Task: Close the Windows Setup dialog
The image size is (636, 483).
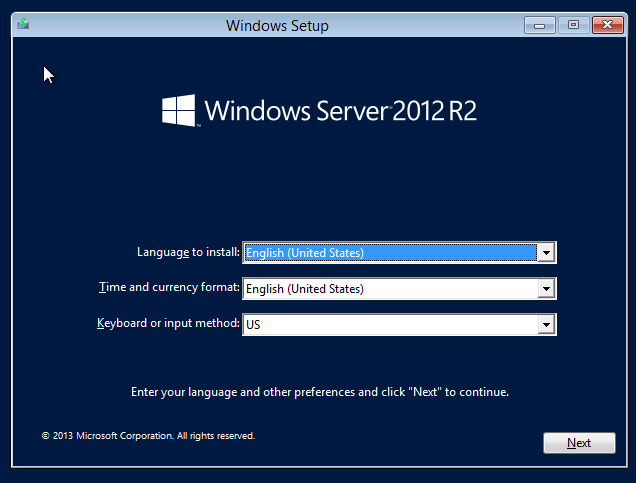Action: (607, 25)
